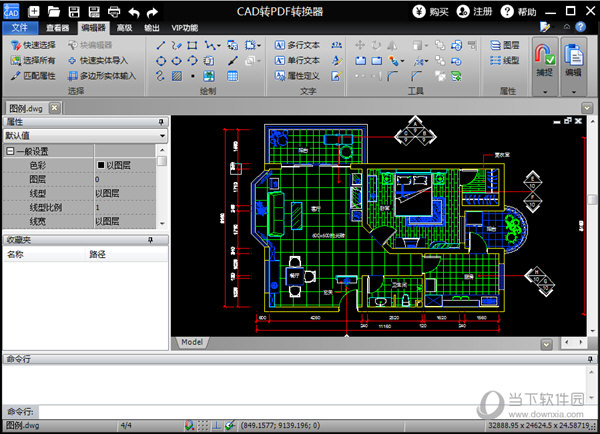Click the Print icon in title bar

(114, 12)
